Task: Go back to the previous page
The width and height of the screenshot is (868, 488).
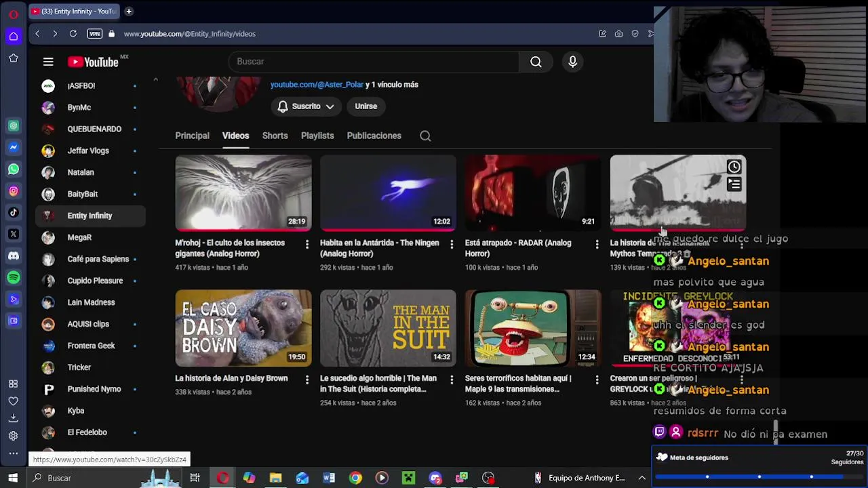Action: point(38,33)
